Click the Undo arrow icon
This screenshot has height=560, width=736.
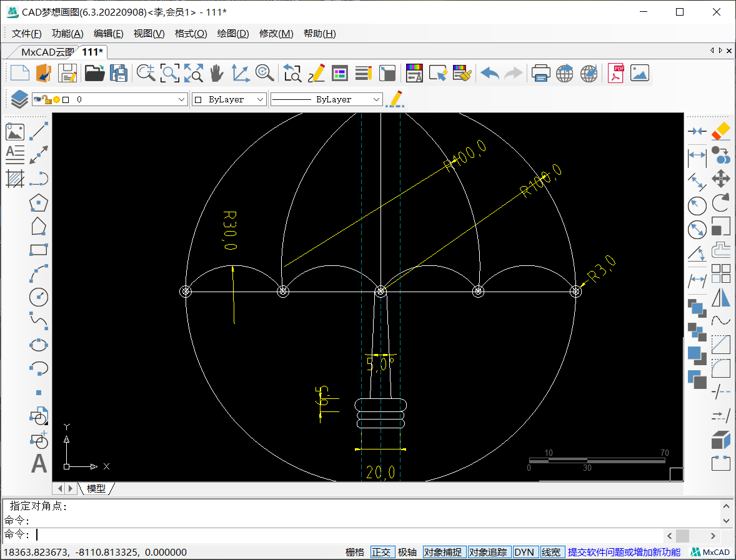point(490,73)
